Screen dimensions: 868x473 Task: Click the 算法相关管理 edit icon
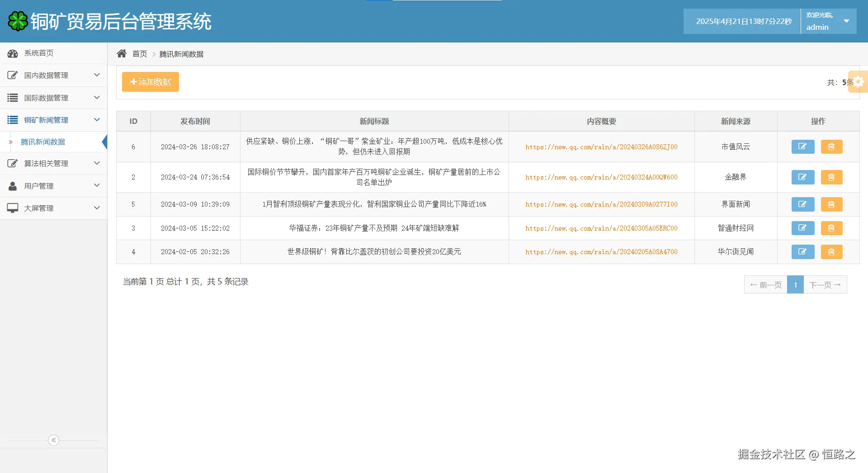13,163
